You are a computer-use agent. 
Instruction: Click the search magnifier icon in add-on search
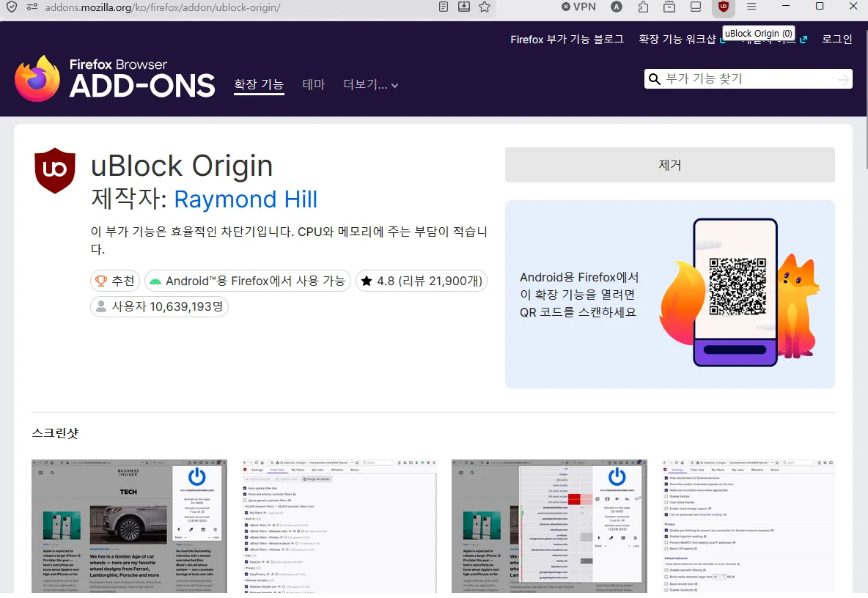(x=655, y=79)
